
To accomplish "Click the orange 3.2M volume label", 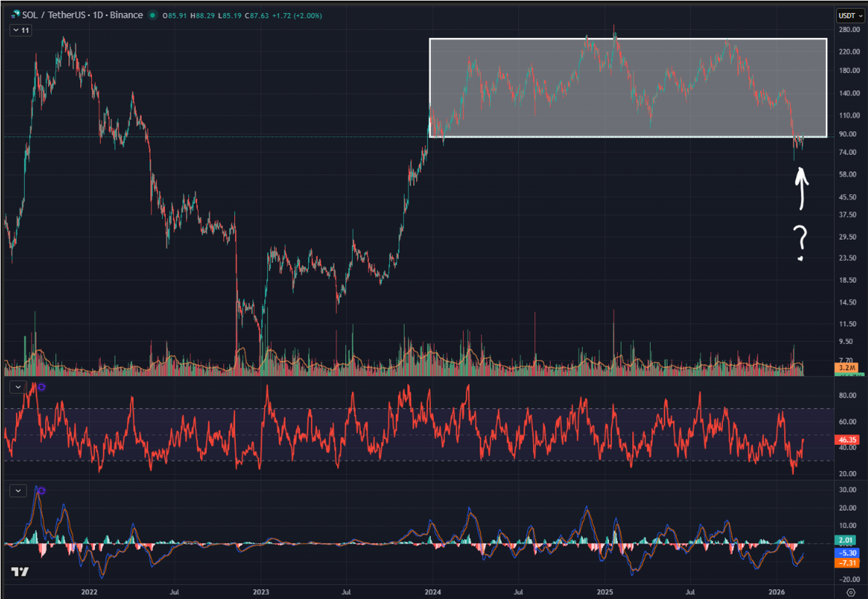I will [846, 367].
